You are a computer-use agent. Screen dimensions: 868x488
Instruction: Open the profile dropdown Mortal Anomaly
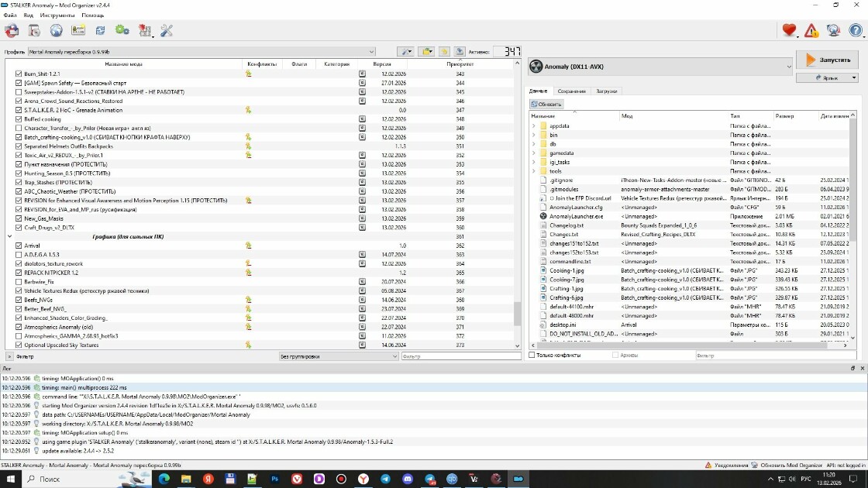click(201, 51)
